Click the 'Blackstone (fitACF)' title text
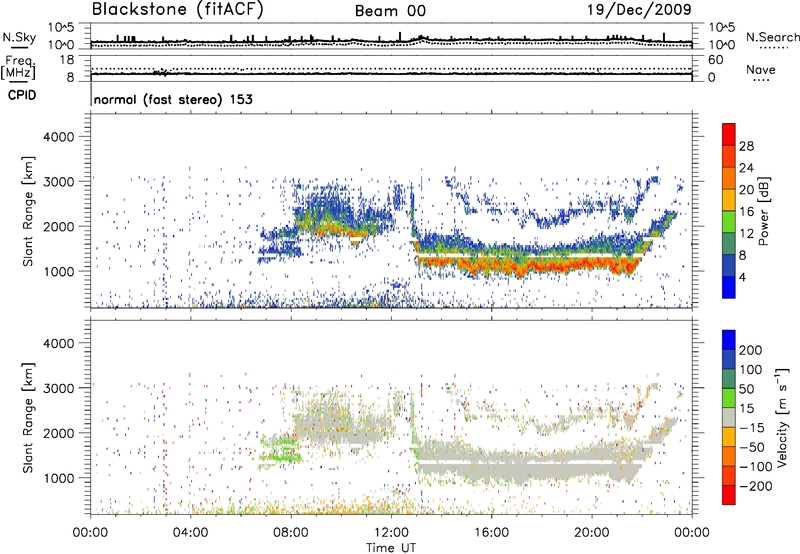 [177, 10]
